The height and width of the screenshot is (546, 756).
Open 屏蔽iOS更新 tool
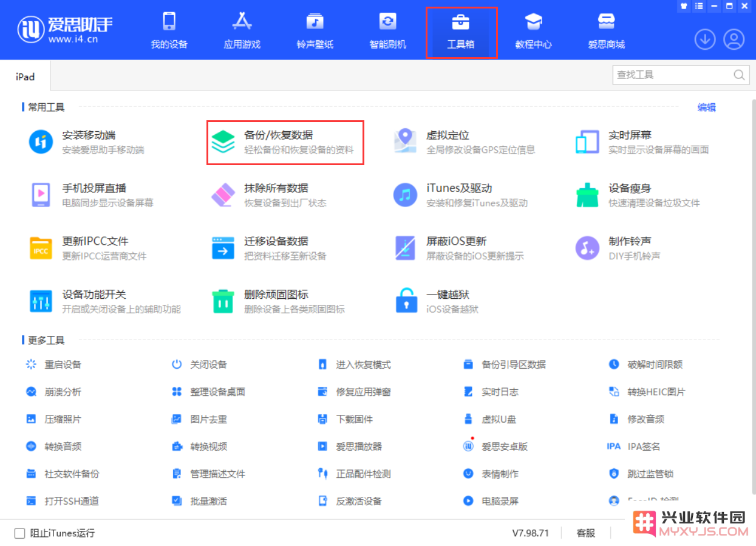[458, 248]
